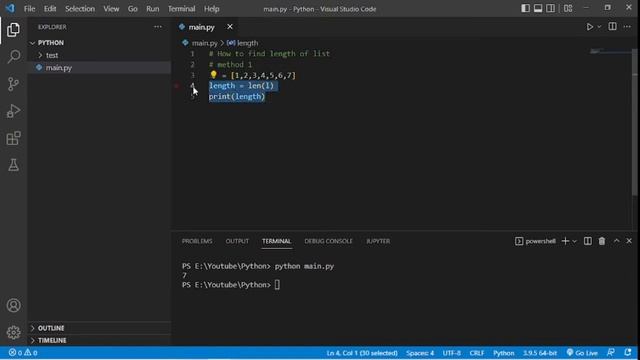Select main.py in Explorer tree
The height and width of the screenshot is (360, 640).
click(x=59, y=68)
